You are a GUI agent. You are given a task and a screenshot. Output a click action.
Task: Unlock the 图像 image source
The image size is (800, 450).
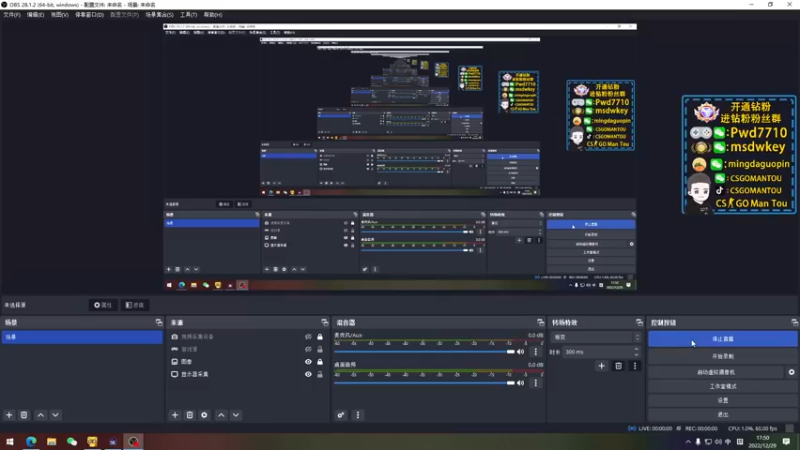pyautogui.click(x=320, y=362)
